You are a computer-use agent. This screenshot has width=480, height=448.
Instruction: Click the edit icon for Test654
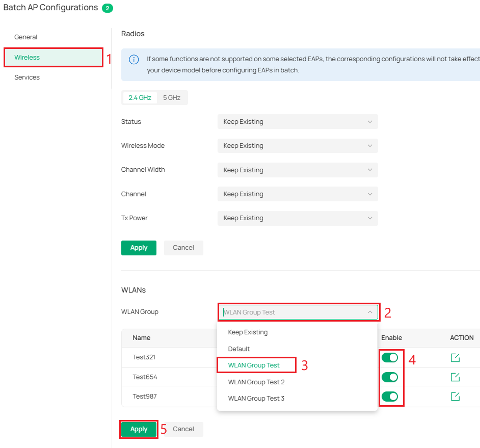tap(455, 377)
